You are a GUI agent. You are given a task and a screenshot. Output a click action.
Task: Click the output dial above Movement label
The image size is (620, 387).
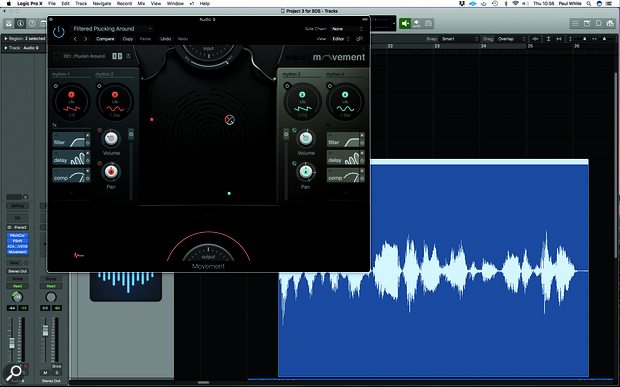click(208, 253)
